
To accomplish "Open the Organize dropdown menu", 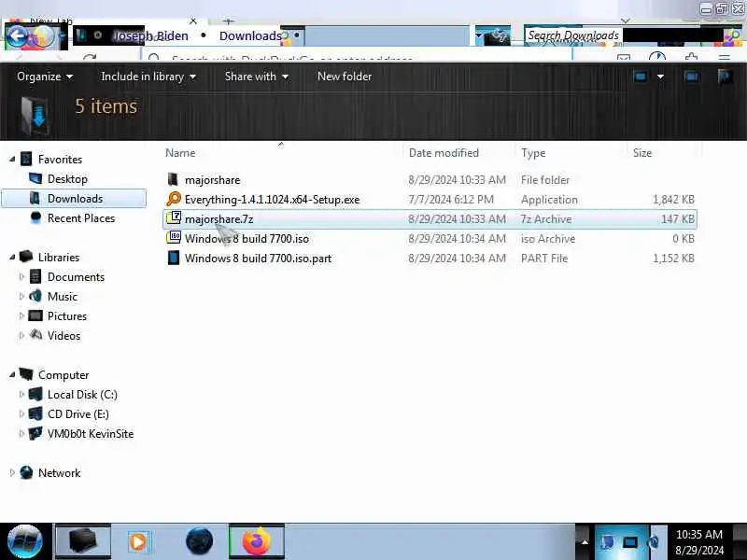I will click(45, 77).
